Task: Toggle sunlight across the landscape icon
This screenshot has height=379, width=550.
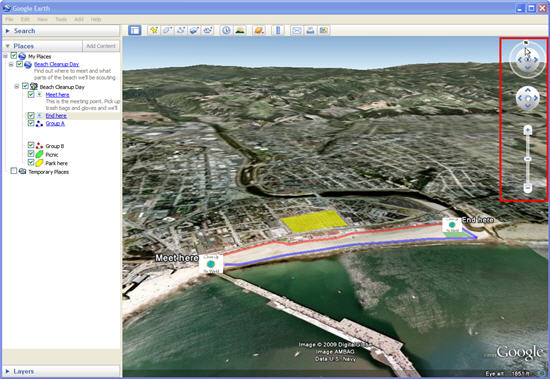Action: tap(240, 31)
